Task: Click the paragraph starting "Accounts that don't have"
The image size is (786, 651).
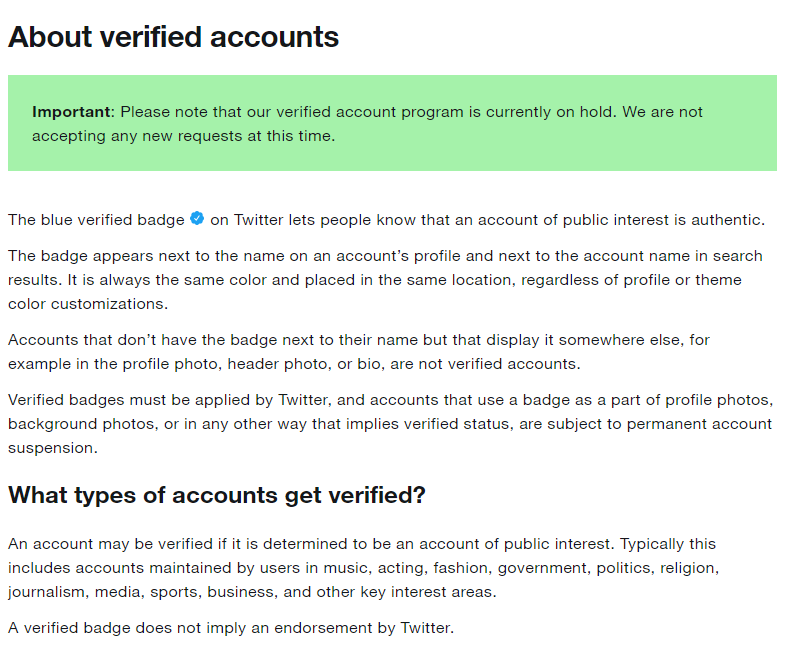Action: [358, 351]
